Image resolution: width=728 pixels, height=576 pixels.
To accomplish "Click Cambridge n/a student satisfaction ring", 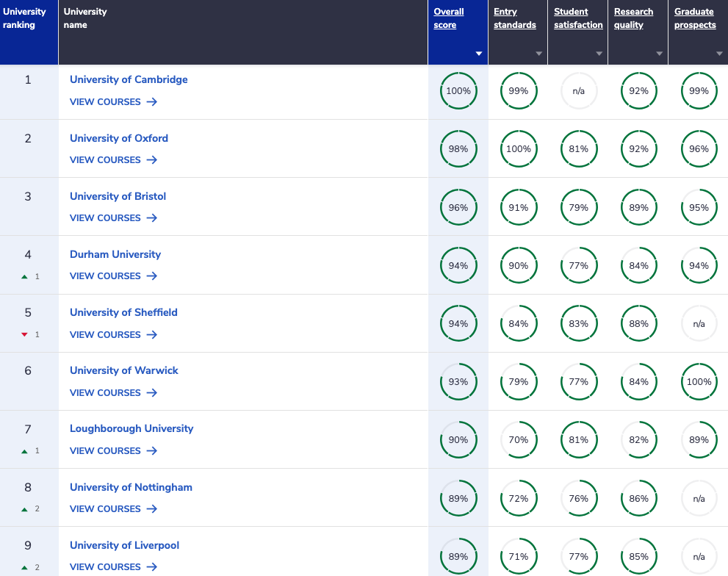I will (x=578, y=90).
